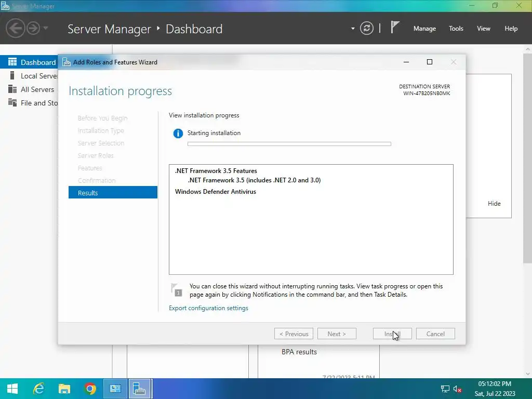Click .NET Framework 3.5 (includes .NET 2.0 and 3.0)

click(254, 180)
